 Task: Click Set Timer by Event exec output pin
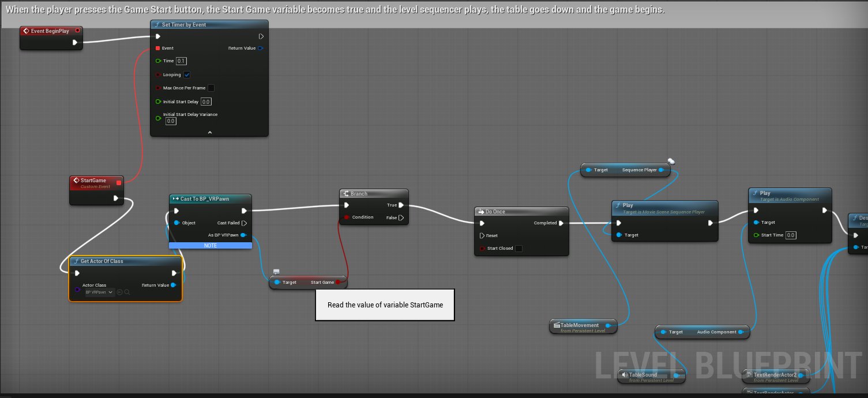point(261,36)
